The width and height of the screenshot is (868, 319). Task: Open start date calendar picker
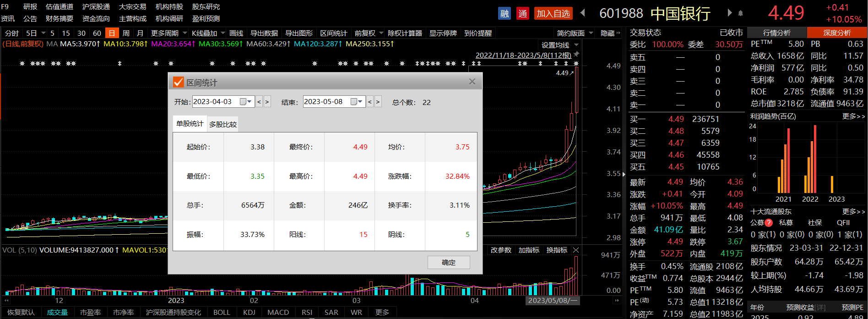tap(246, 102)
